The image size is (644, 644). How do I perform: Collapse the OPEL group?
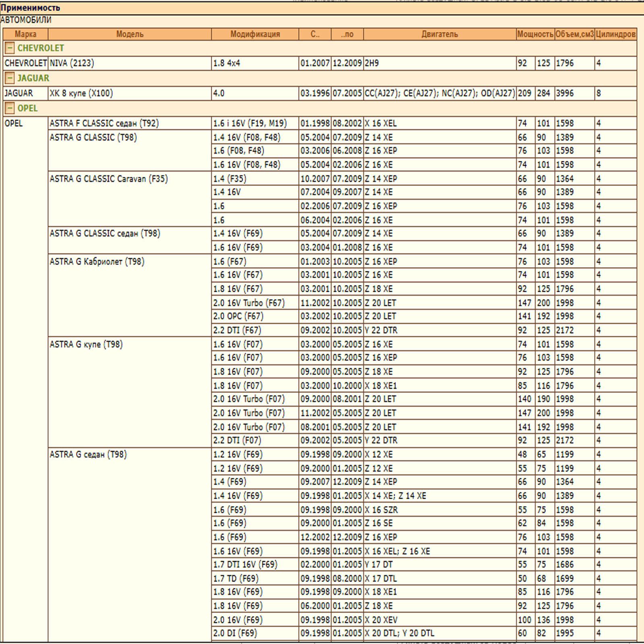pyautogui.click(x=10, y=108)
